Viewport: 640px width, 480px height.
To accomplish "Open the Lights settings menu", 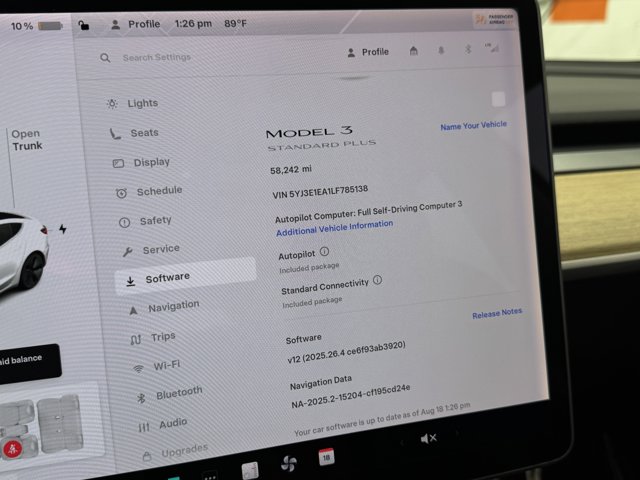I will tap(132, 103).
